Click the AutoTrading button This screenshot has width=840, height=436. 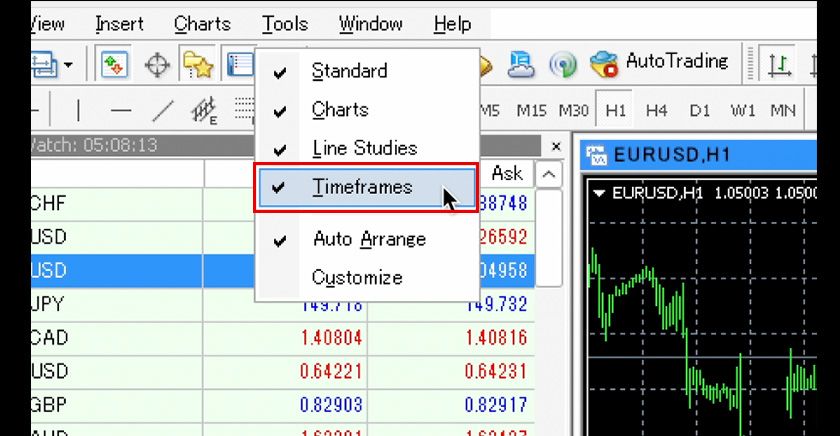[659, 63]
